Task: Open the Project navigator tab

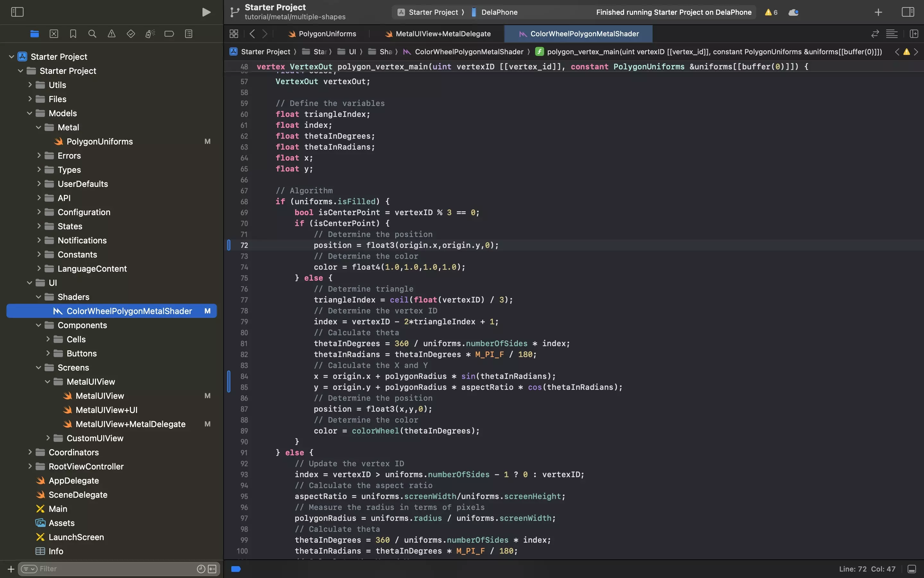Action: [34, 34]
